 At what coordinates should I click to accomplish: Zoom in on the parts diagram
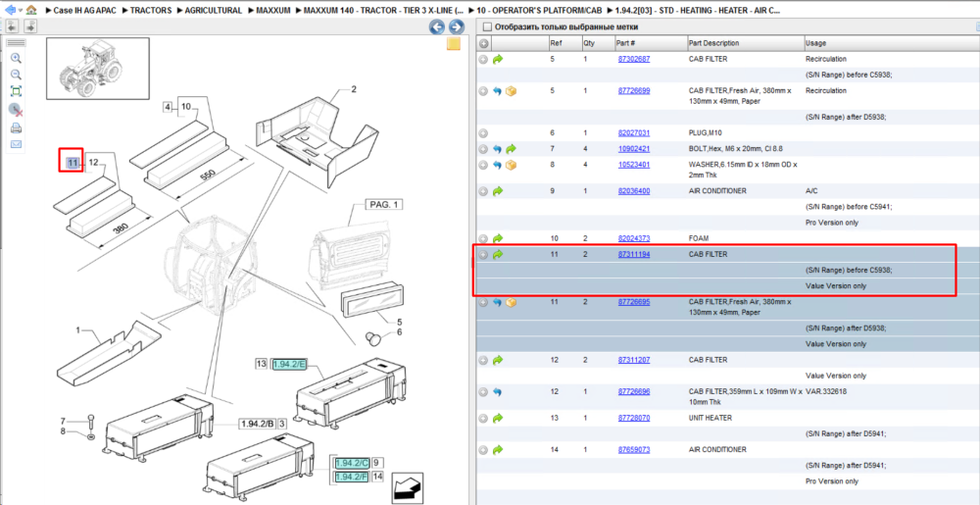point(17,58)
